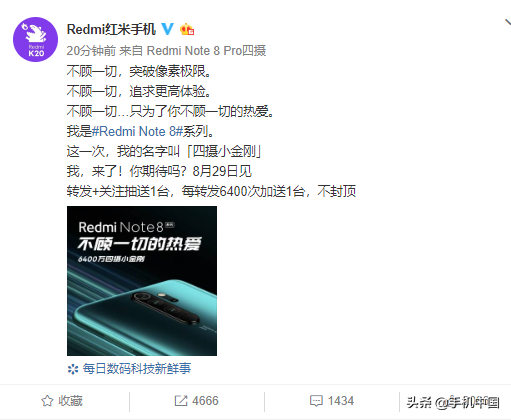Click the 不顾一切的热爱 slogan on poster
This screenshot has height=420, width=511.
point(139,244)
